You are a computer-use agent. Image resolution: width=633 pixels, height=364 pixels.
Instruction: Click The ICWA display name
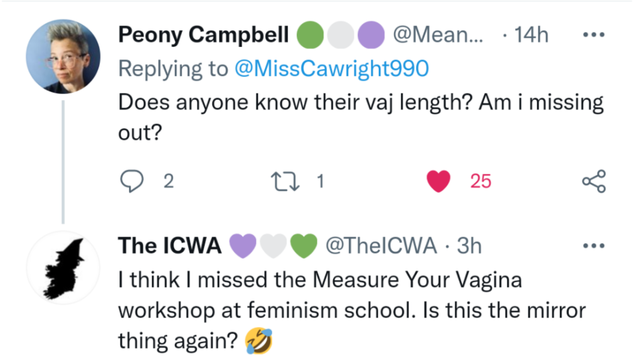click(x=169, y=246)
